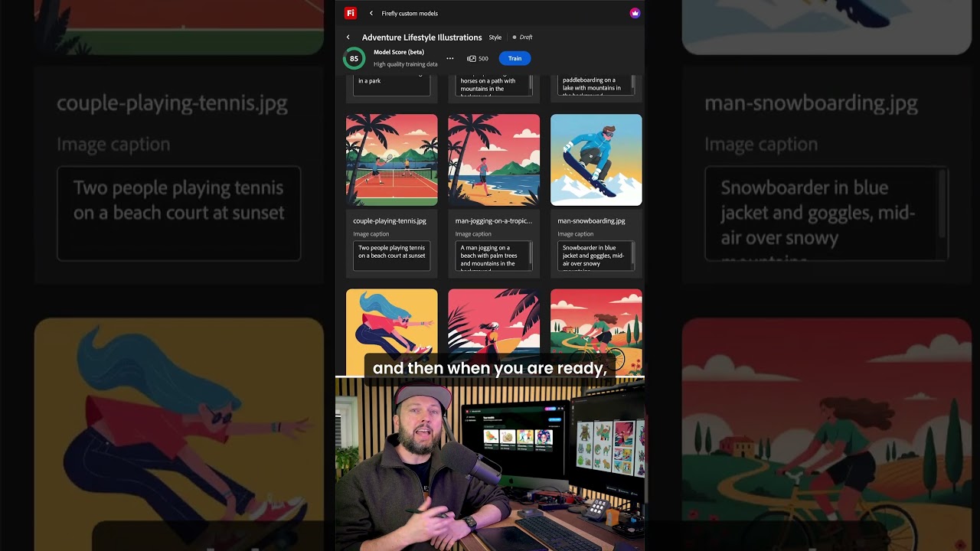Click Image caption label under man-jogging file

pyautogui.click(x=473, y=234)
